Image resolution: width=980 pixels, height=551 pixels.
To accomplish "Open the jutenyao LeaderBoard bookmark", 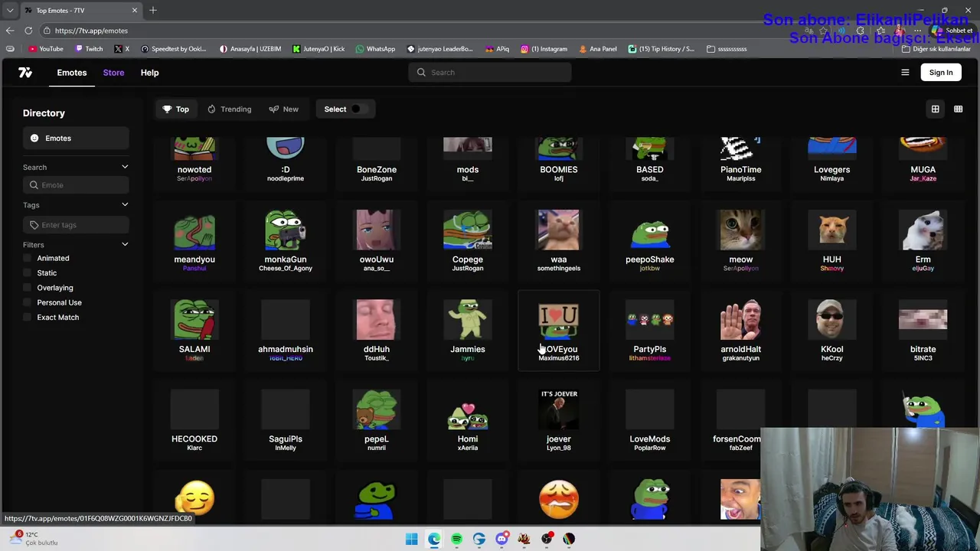I will 440,49.
